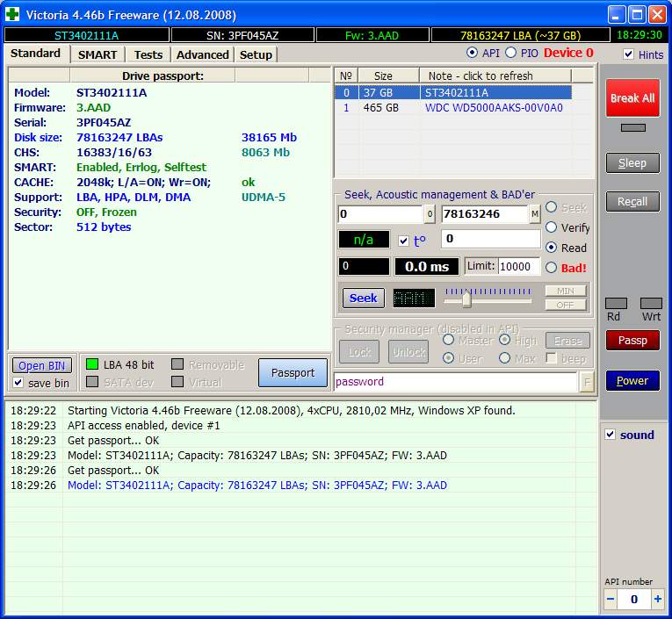Click the Passport button
Image resolution: width=672 pixels, height=619 pixels.
click(x=293, y=372)
